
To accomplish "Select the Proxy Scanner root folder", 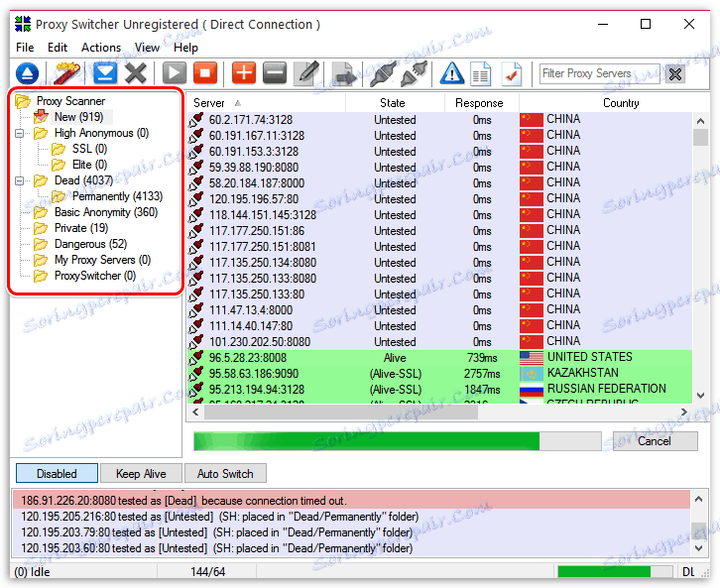I will click(x=70, y=101).
